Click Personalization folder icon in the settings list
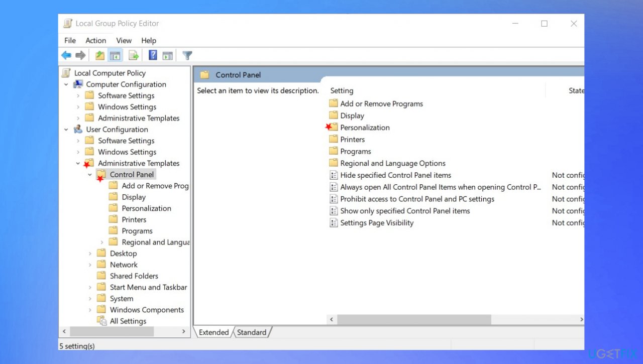This screenshot has height=364, width=643. point(334,127)
